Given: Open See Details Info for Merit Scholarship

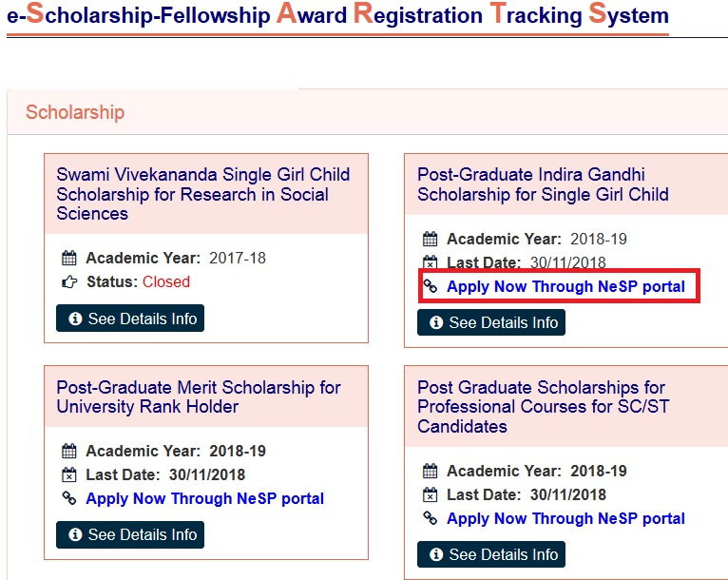Looking at the screenshot, I should [130, 535].
